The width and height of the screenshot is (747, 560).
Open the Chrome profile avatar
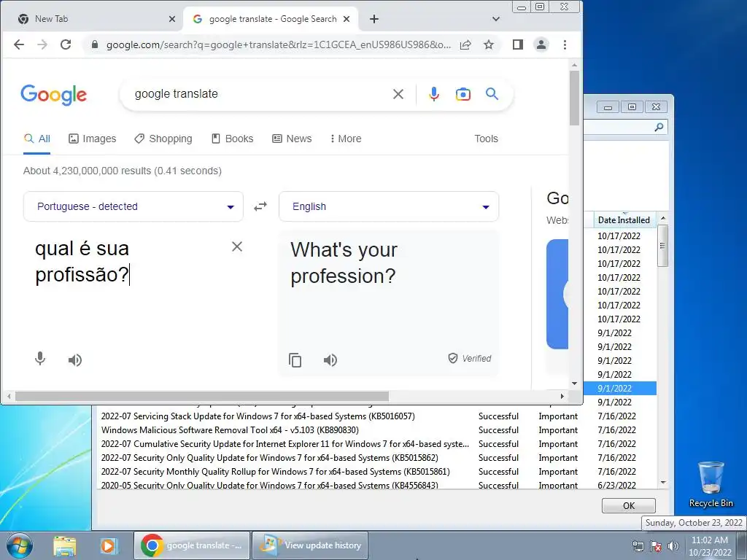click(x=541, y=44)
